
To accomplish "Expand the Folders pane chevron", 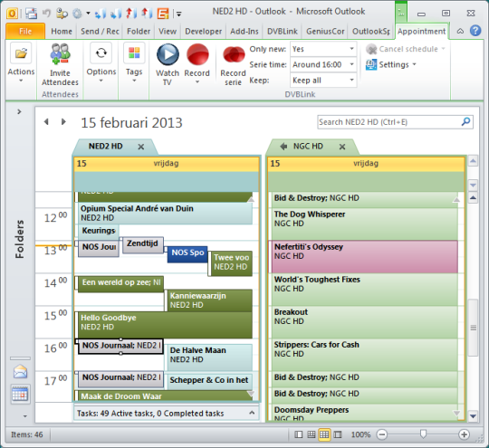I will 19,111.
